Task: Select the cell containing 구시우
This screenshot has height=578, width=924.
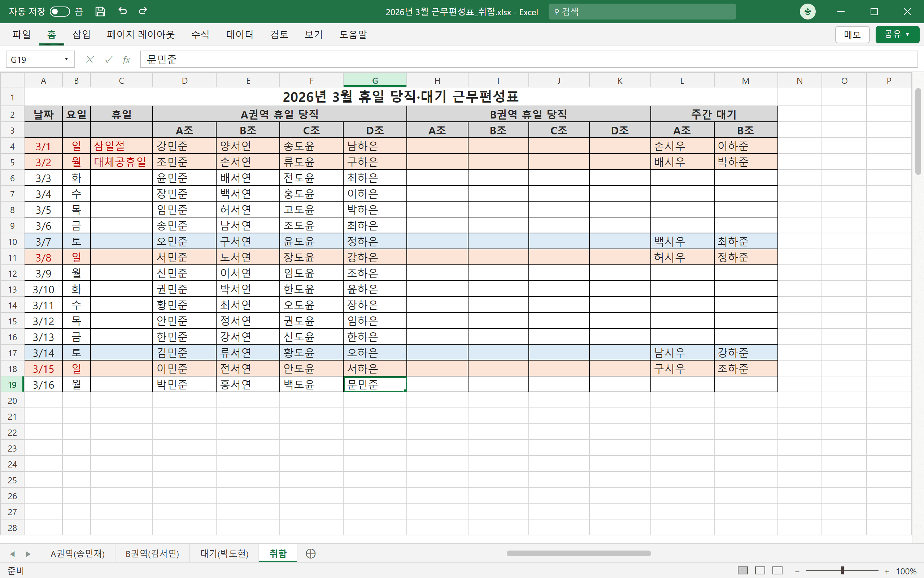Action: pos(682,368)
